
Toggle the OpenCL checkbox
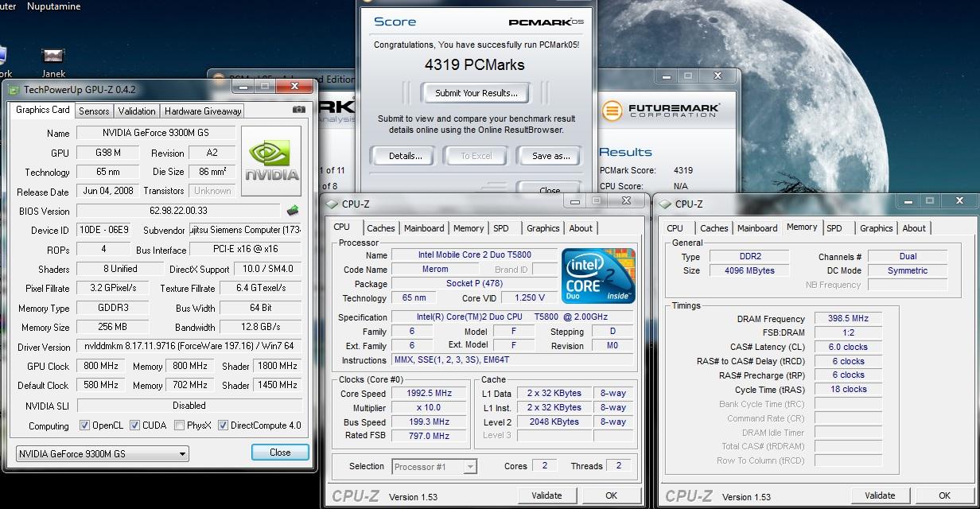[85, 425]
